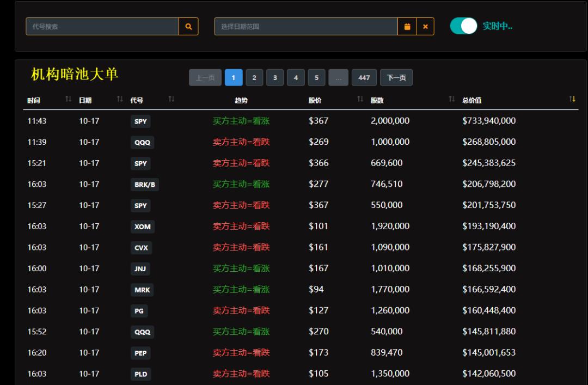This screenshot has height=385, width=588.
Task: Click the $94 price in MRK row
Action: pos(316,289)
